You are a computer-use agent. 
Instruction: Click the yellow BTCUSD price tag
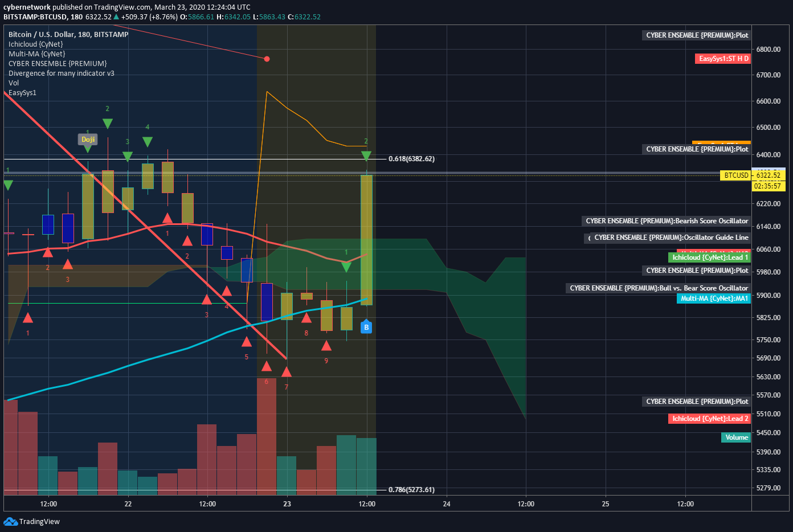coord(736,175)
